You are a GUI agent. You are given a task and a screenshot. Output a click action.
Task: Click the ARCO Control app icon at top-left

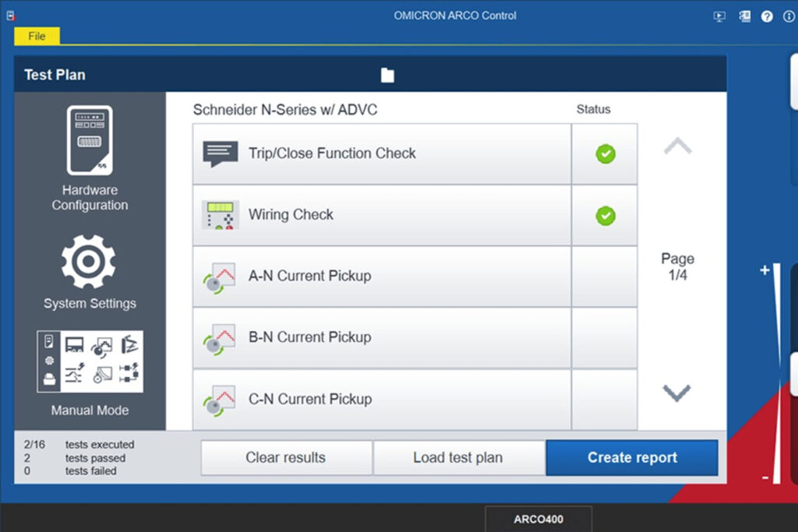11,16
